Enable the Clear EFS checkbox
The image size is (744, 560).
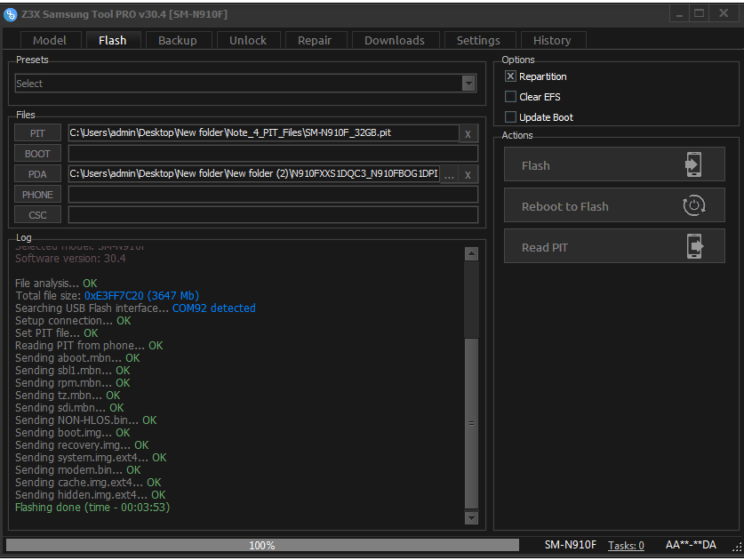coord(510,97)
